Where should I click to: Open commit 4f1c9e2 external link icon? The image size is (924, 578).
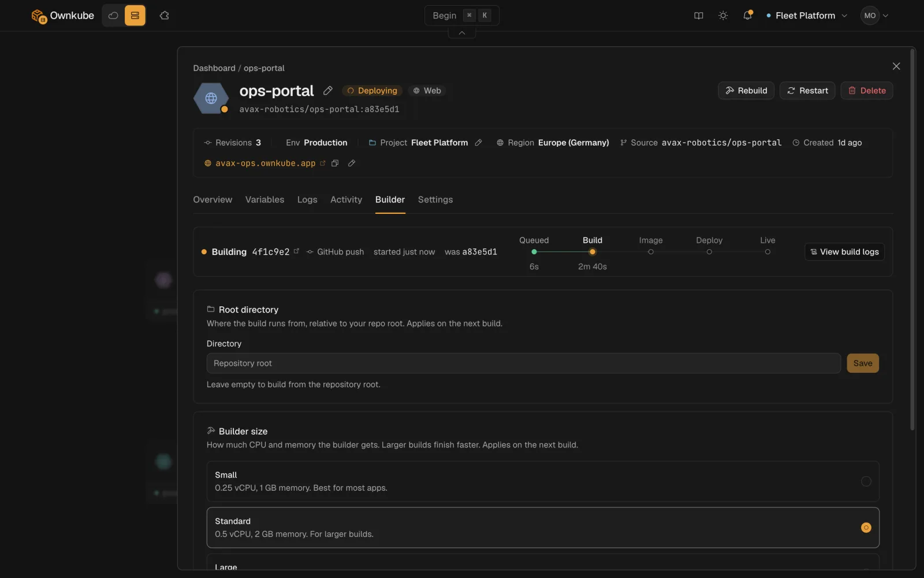(297, 251)
